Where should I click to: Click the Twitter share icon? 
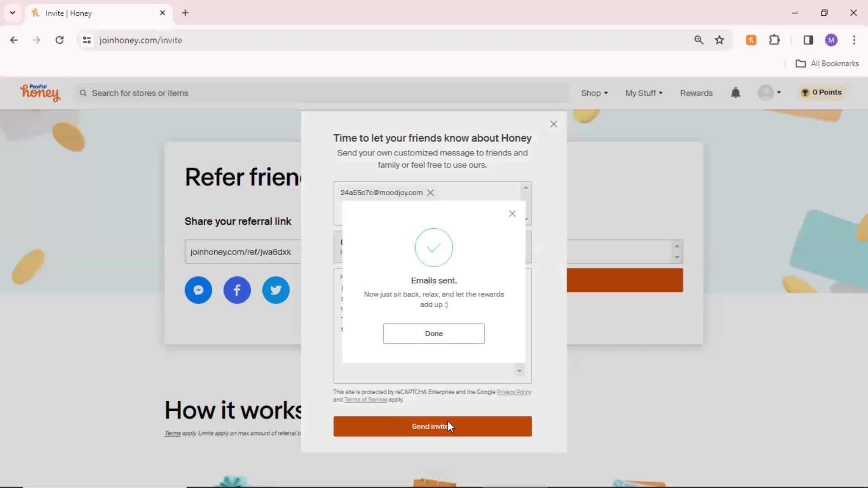pyautogui.click(x=276, y=290)
